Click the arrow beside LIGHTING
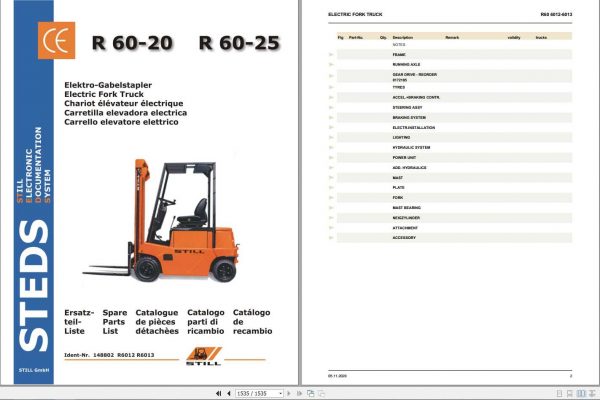The width and height of the screenshot is (600, 400). (331, 137)
